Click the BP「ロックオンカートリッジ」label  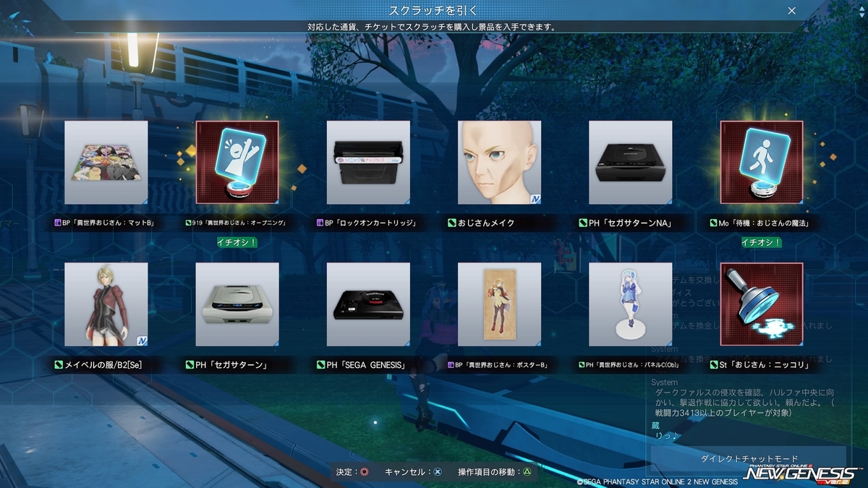(368, 223)
